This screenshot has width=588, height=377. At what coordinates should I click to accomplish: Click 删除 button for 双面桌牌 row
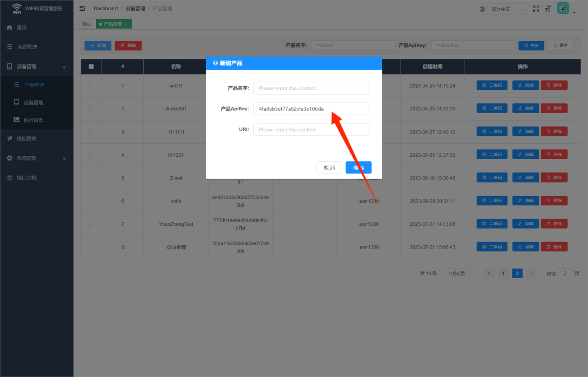click(x=554, y=247)
